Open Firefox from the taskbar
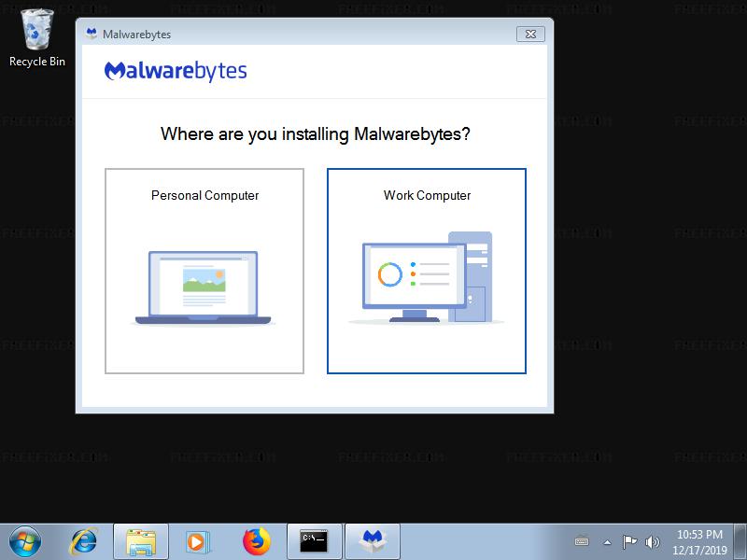 256,541
